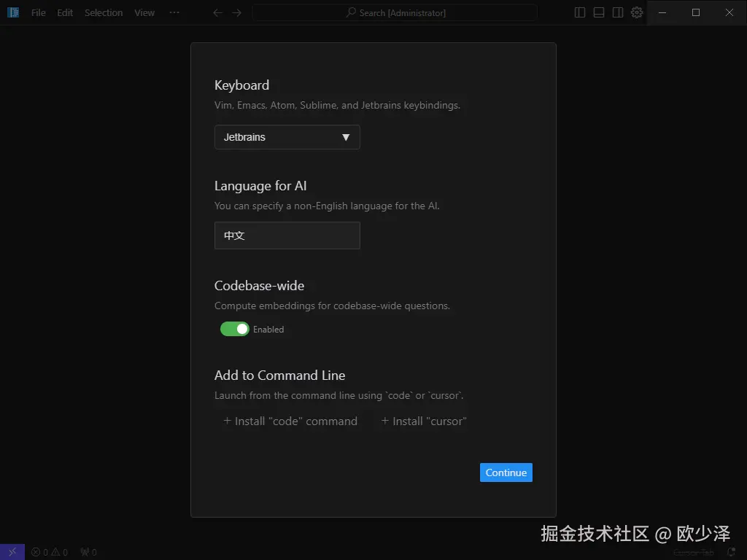
Task: Go back with the left arrow
Action: point(217,12)
